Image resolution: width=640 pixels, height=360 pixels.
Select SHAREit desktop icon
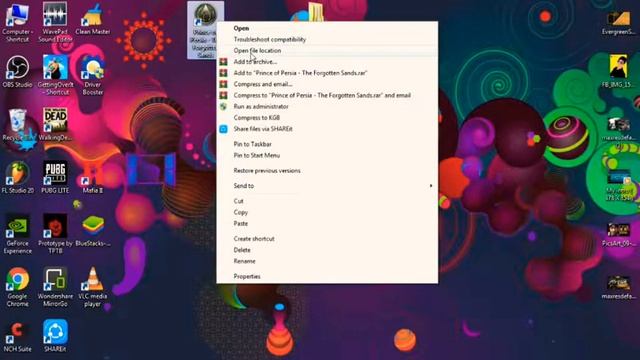click(x=55, y=337)
